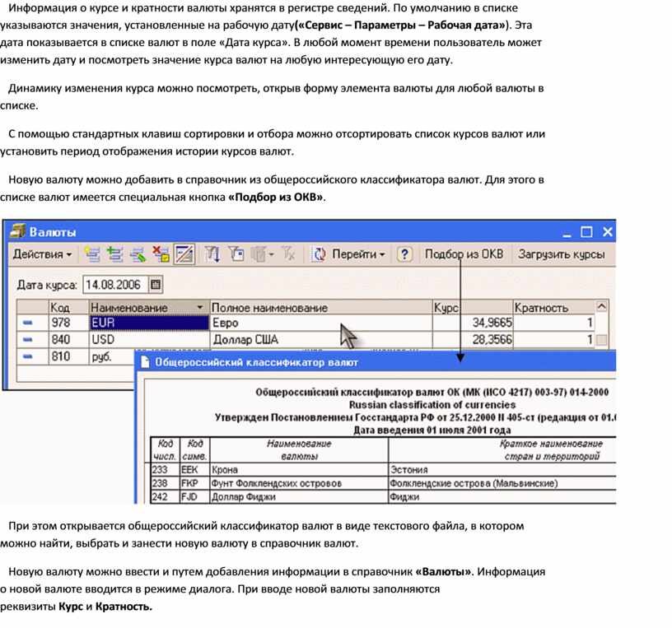This screenshot has width=672, height=628.
Task: Open the Действия dropdown menu
Action: [42, 254]
